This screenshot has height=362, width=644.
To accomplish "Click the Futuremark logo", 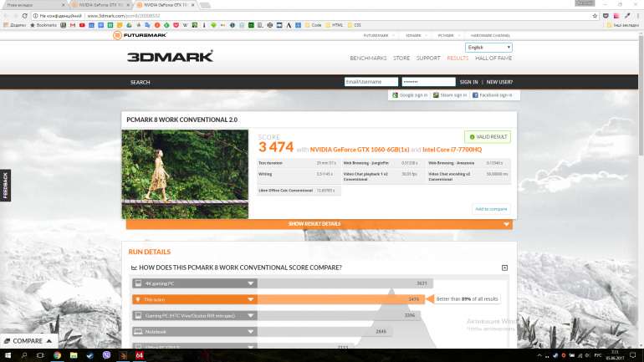I will (x=140, y=35).
